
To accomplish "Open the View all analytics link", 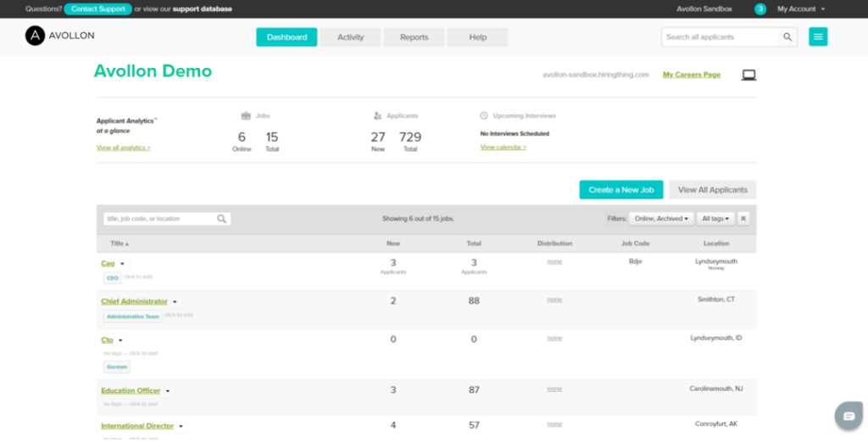I will click(124, 148).
